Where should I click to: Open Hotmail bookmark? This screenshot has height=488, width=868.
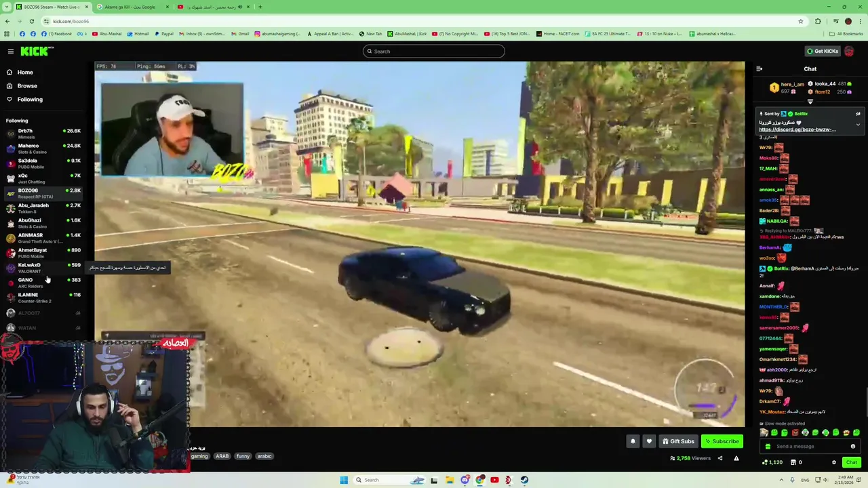[x=138, y=34]
